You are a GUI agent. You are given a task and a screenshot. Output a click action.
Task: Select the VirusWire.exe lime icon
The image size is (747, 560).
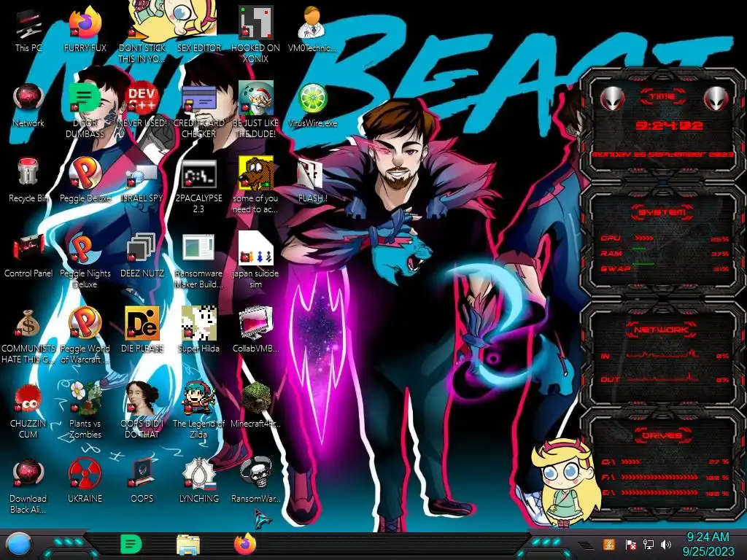312,105
